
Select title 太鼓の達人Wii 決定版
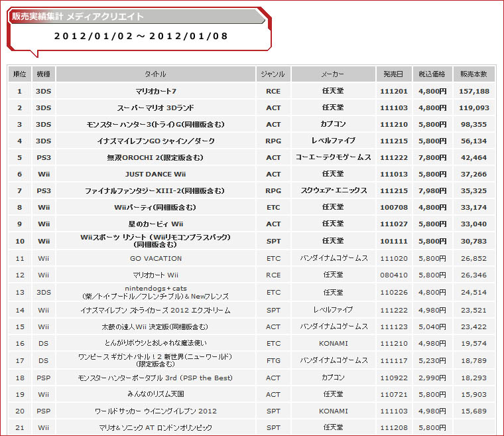click(156, 327)
